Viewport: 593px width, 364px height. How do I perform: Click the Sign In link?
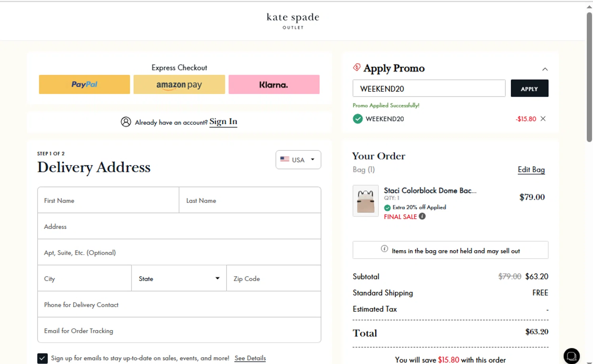click(x=223, y=122)
